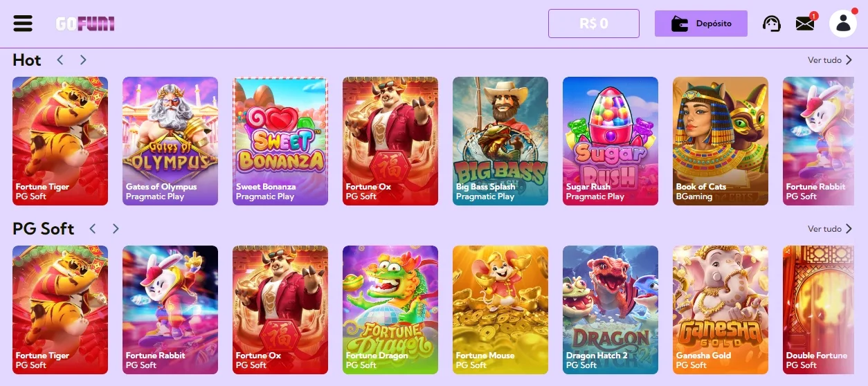Viewport: 868px width, 386px height.
Task: Click next arrow in Hot section
Action: 83,60
